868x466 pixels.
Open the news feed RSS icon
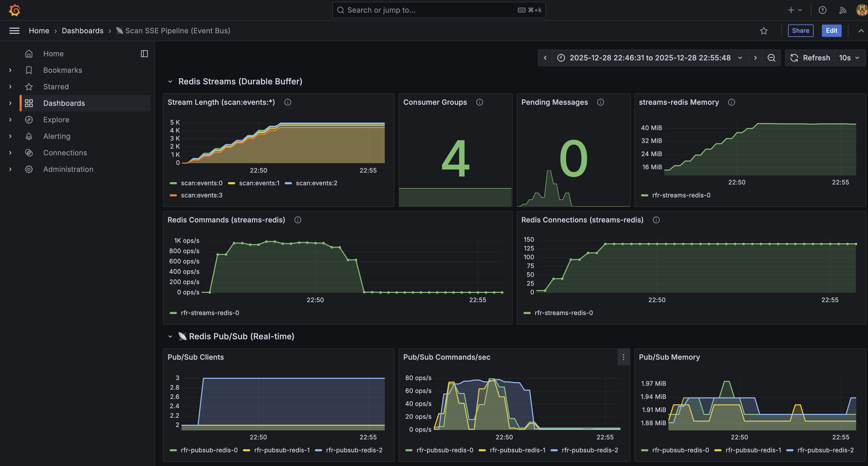(842, 10)
